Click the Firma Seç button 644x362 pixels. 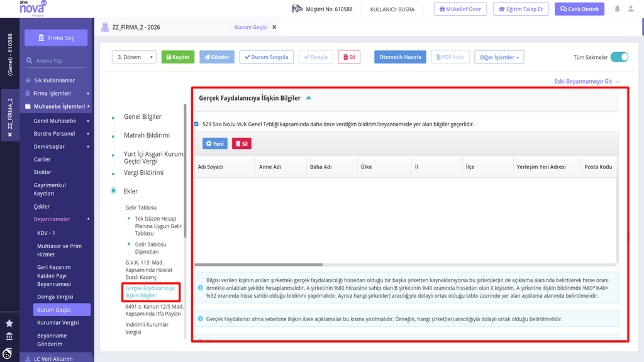tap(56, 38)
